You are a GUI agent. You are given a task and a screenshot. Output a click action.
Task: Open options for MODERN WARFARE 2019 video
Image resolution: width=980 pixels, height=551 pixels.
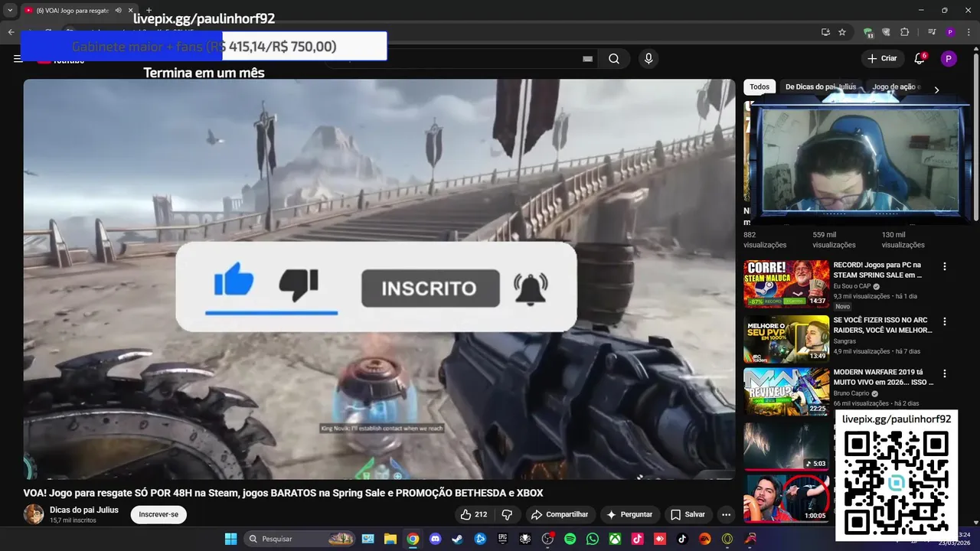click(945, 373)
